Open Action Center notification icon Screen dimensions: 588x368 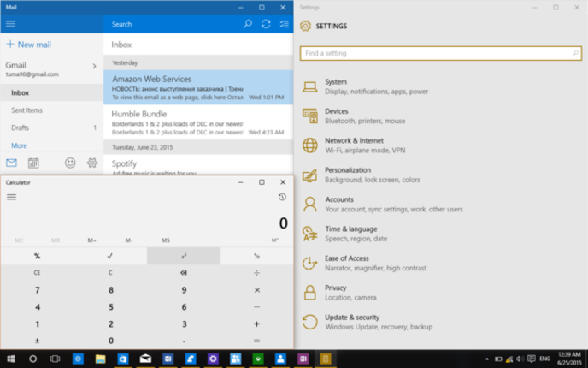[532, 359]
